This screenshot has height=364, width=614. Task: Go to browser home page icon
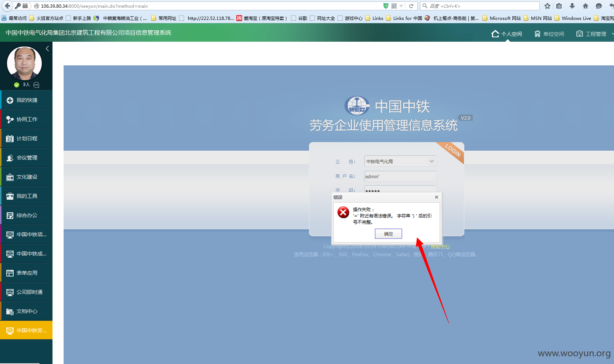586,6
